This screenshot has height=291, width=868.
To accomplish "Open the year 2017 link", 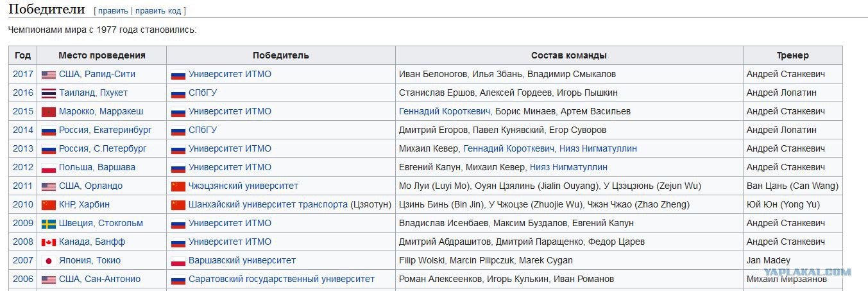I will pyautogui.click(x=23, y=74).
